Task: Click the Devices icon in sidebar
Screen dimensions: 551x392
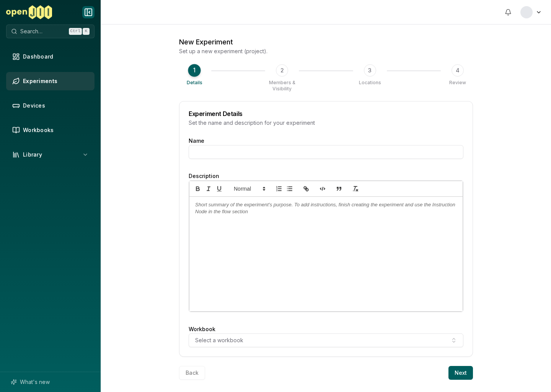Action: tap(16, 106)
